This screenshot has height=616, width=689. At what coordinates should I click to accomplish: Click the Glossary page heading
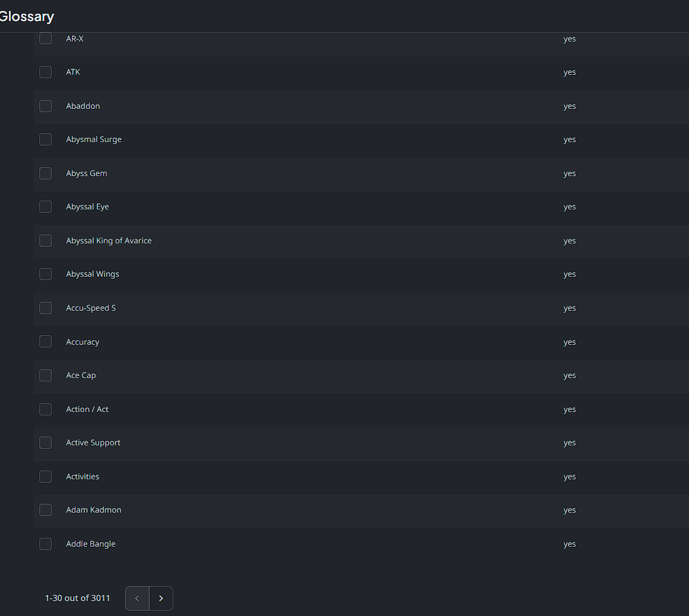26,16
